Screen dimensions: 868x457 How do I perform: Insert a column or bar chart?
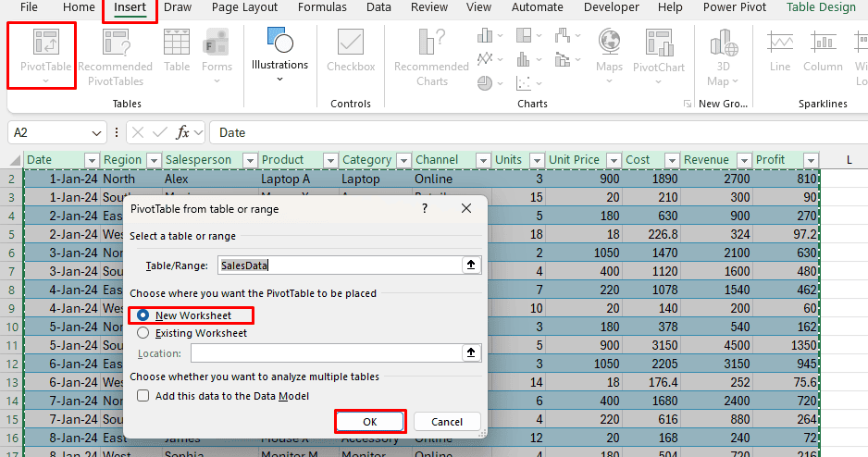tap(490, 36)
